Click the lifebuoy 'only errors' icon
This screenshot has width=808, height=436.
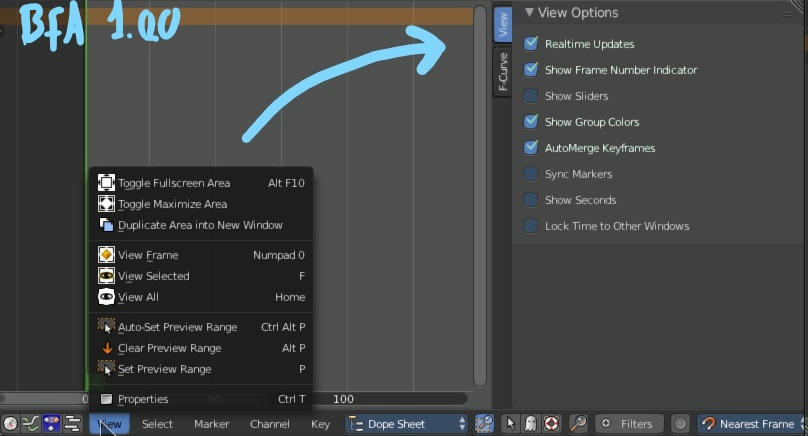[551, 424]
